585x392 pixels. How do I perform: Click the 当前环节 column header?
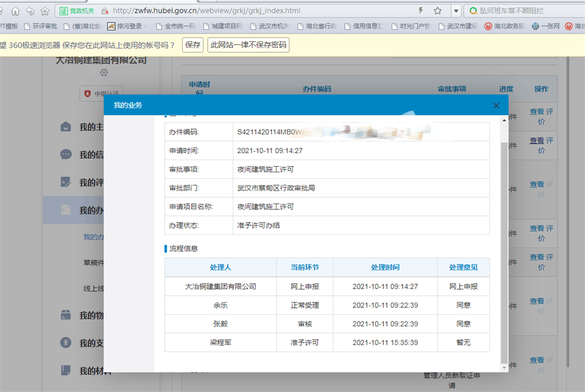[x=305, y=267]
